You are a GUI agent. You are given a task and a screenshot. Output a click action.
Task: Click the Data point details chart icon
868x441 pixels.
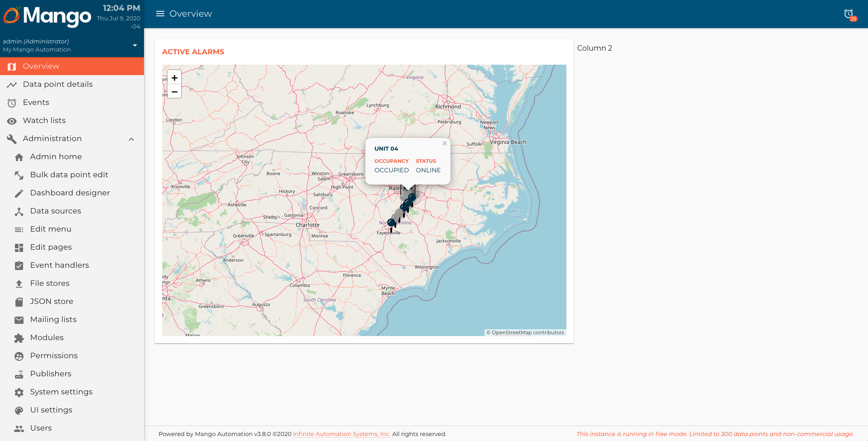(12, 85)
